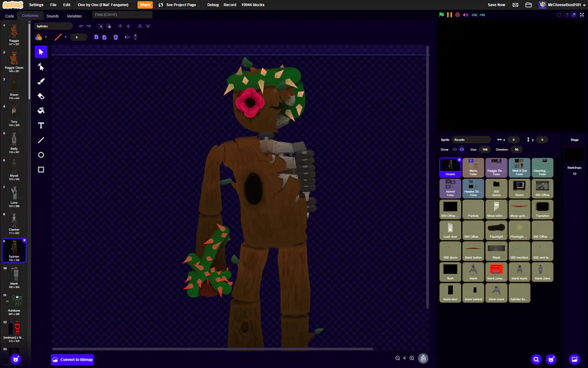Mute the project sound with speaker icon
The width and height of the screenshot is (588, 368).
[465, 14]
